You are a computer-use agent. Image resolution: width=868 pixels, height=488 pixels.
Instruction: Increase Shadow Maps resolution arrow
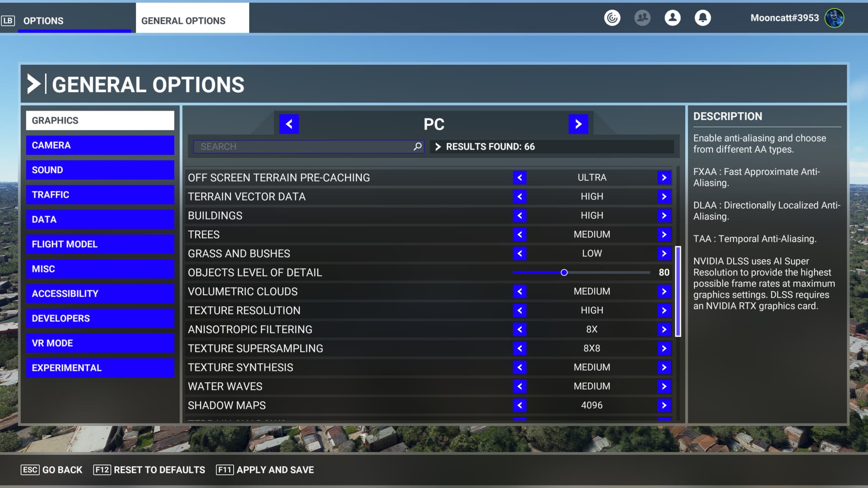point(664,405)
